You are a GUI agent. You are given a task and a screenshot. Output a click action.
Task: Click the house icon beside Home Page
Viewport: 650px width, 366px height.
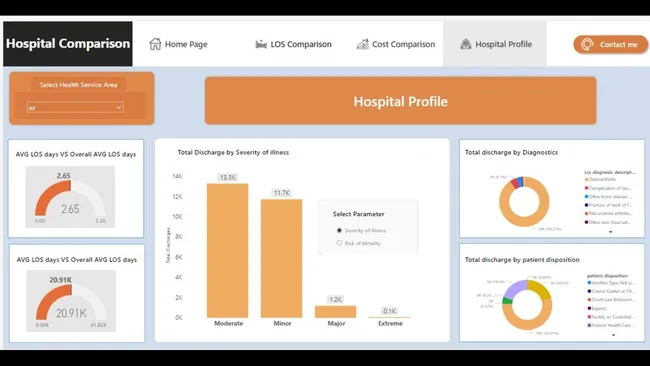pos(155,44)
